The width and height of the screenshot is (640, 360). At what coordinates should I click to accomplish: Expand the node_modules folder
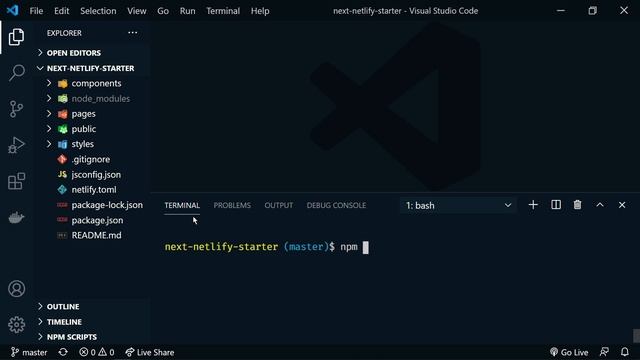pyautogui.click(x=91, y=98)
